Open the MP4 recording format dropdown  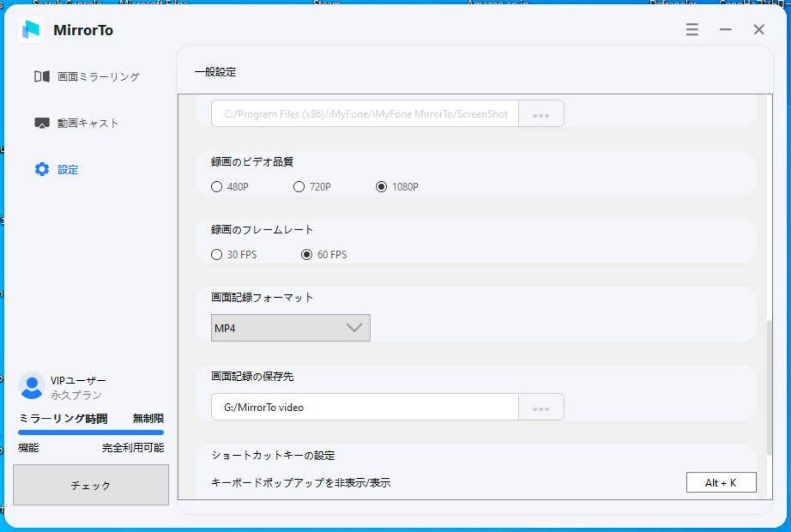coord(291,328)
